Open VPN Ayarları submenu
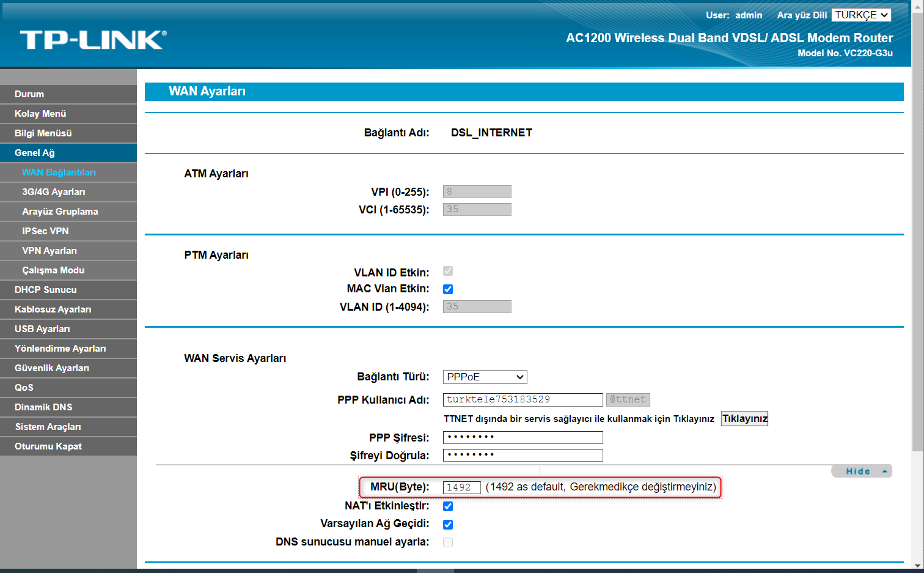The image size is (924, 573). tap(68, 251)
